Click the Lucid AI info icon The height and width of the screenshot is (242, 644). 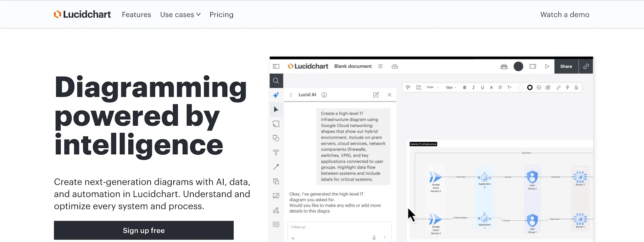(x=324, y=95)
